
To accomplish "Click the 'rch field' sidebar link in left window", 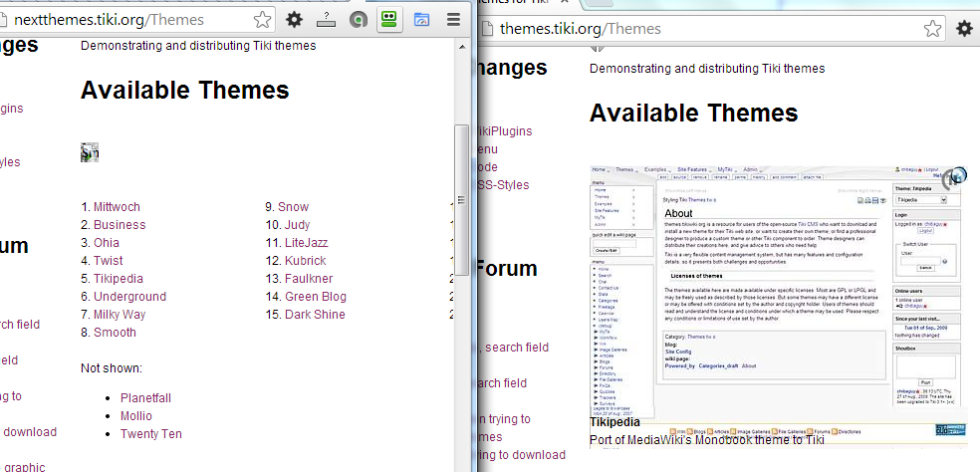I will click(x=19, y=325).
